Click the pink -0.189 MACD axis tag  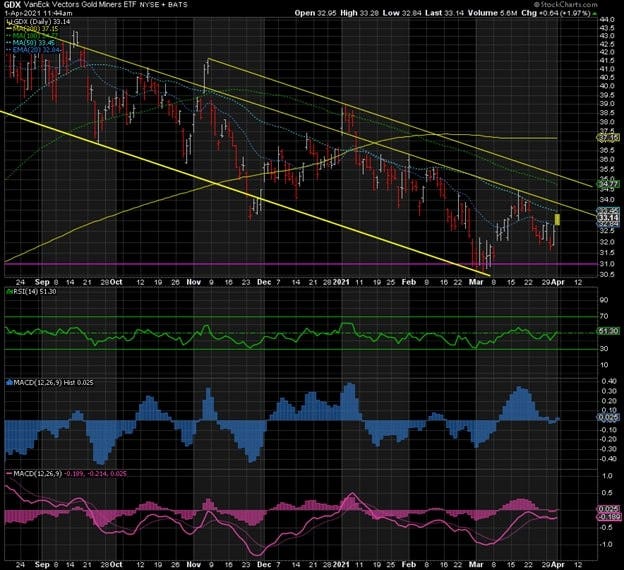pyautogui.click(x=608, y=517)
